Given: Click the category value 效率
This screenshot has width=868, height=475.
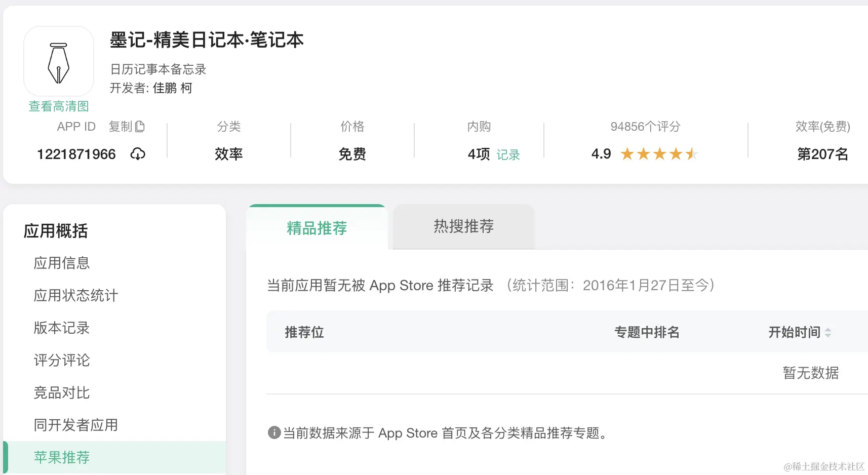Looking at the screenshot, I should (229, 154).
